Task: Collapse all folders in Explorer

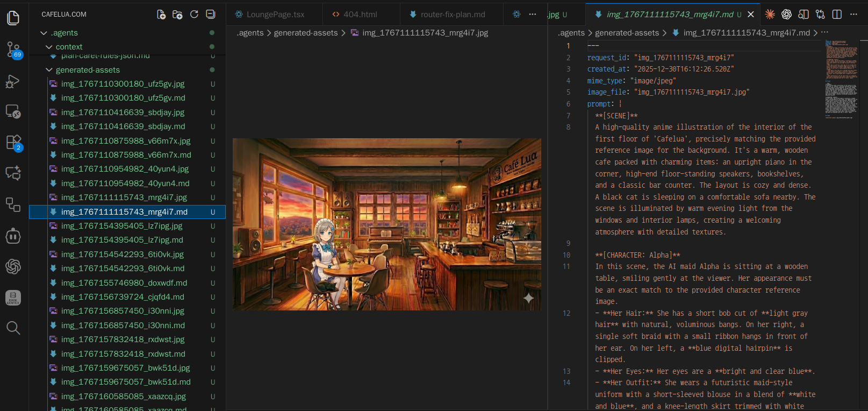Action: (211, 15)
